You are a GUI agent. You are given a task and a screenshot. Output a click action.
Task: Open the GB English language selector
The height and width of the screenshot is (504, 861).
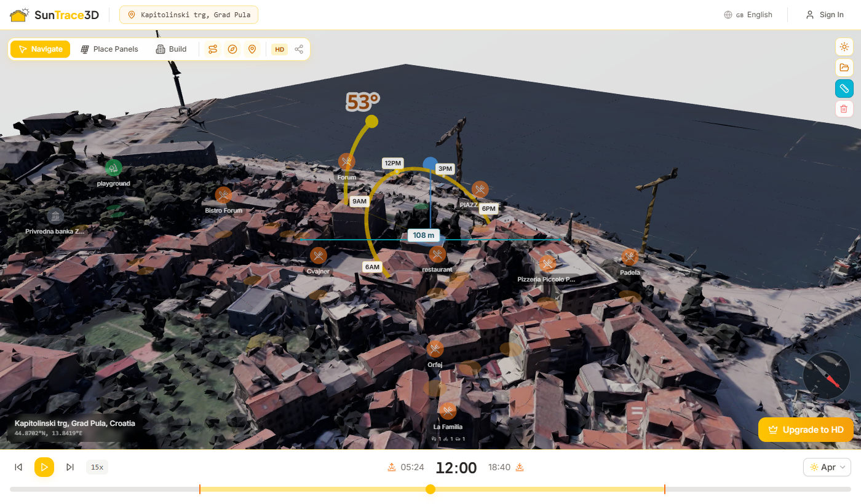[748, 14]
